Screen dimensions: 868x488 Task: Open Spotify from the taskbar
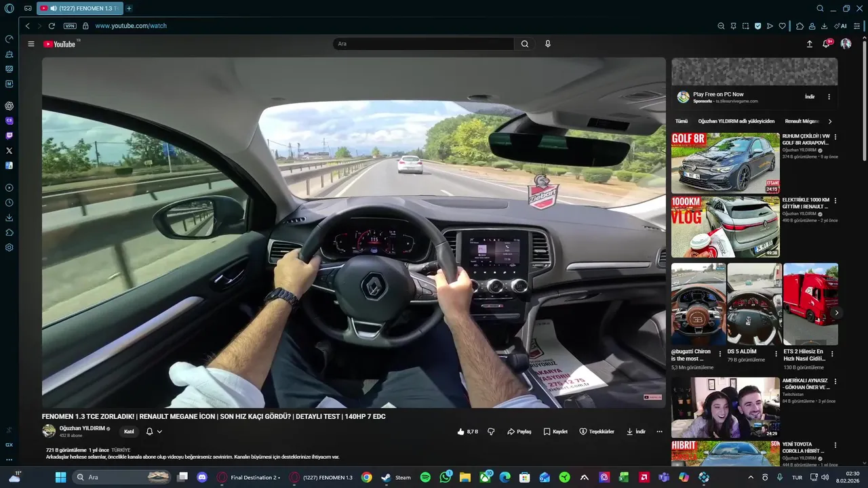(x=425, y=477)
